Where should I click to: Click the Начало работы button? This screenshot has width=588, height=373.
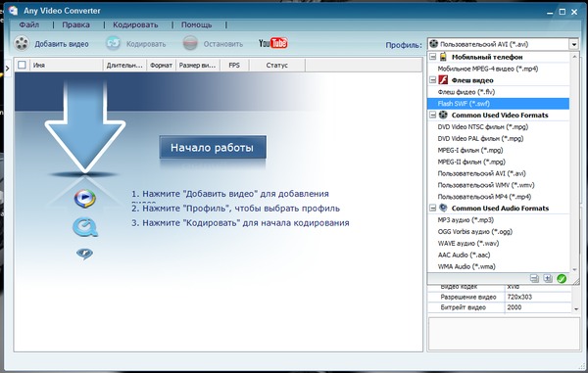[x=213, y=147]
